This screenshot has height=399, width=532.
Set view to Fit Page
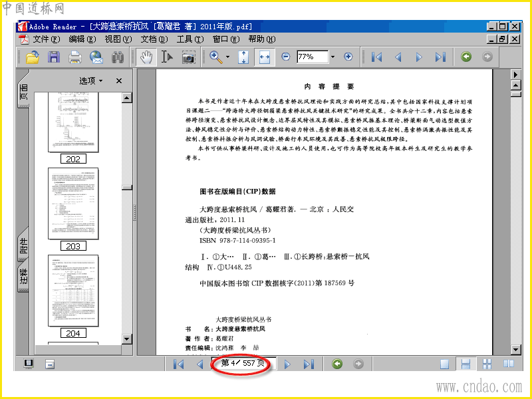point(243,57)
